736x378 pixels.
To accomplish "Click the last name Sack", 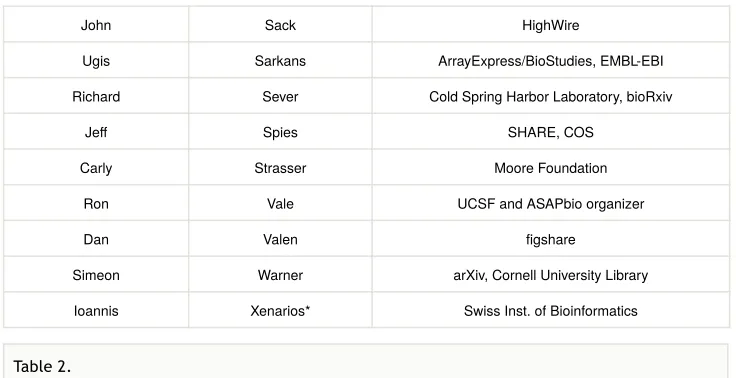I will click(280, 25).
